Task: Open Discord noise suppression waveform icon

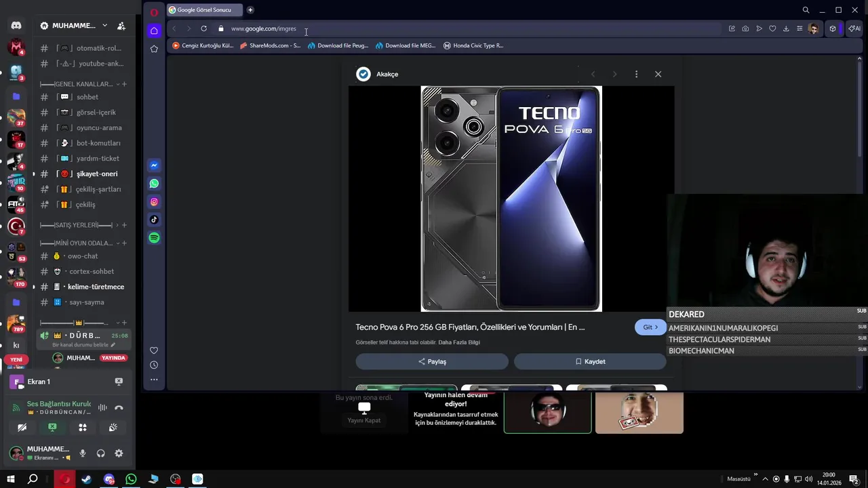Action: 102,407
